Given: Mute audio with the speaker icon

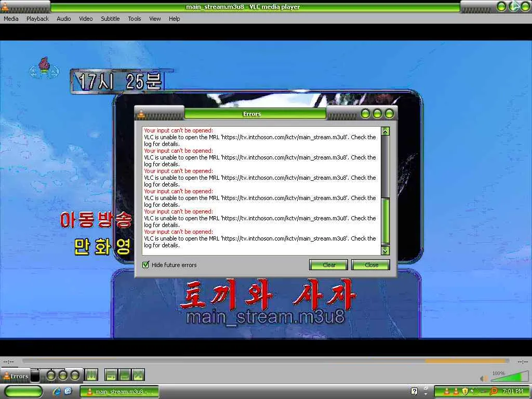Looking at the screenshot, I should 484,378.
